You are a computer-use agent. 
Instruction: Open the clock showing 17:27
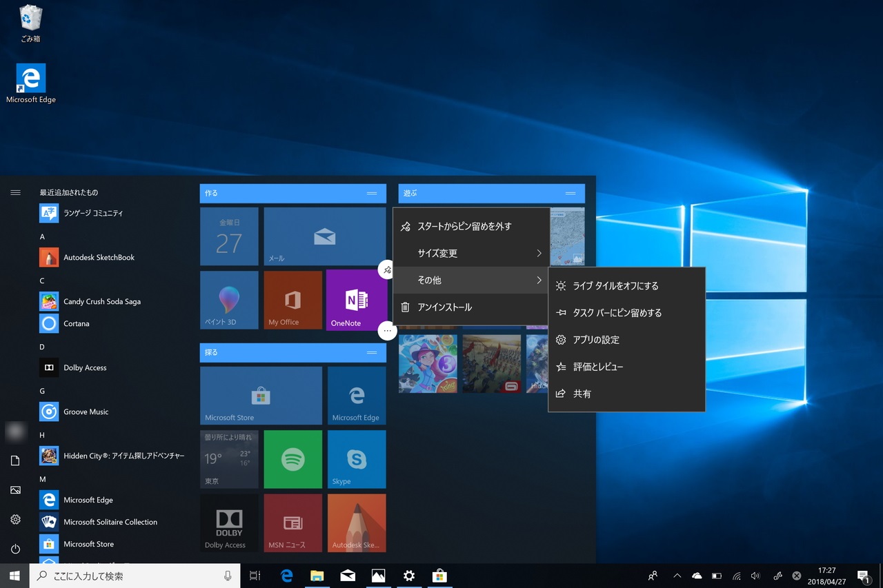coord(826,576)
